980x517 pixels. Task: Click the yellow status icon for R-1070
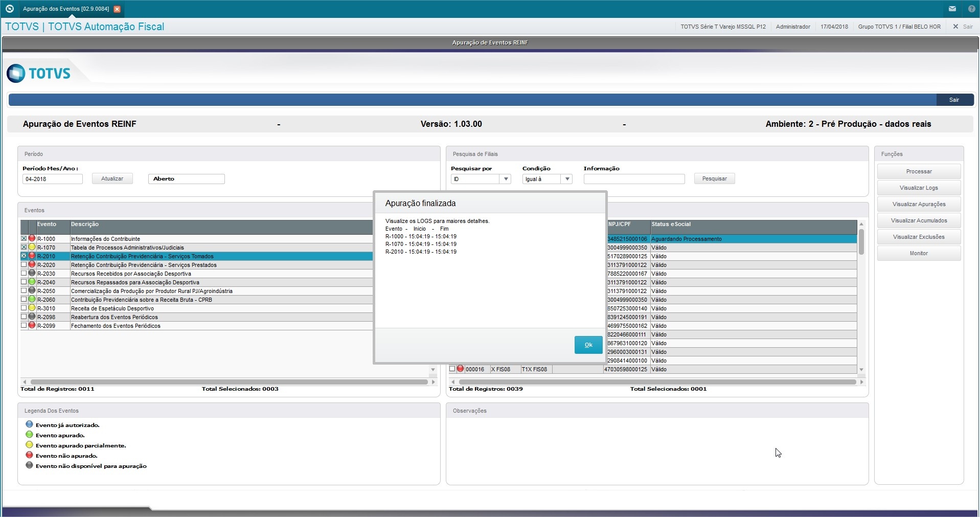coord(32,247)
